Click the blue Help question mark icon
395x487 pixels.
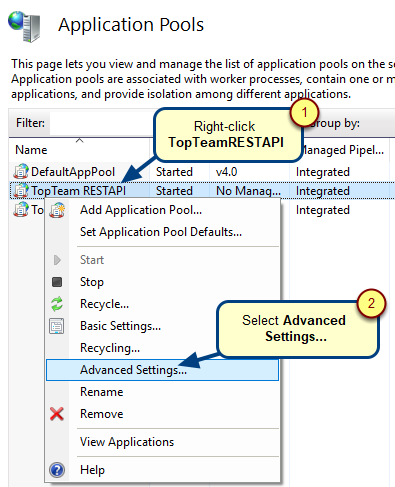tap(57, 470)
